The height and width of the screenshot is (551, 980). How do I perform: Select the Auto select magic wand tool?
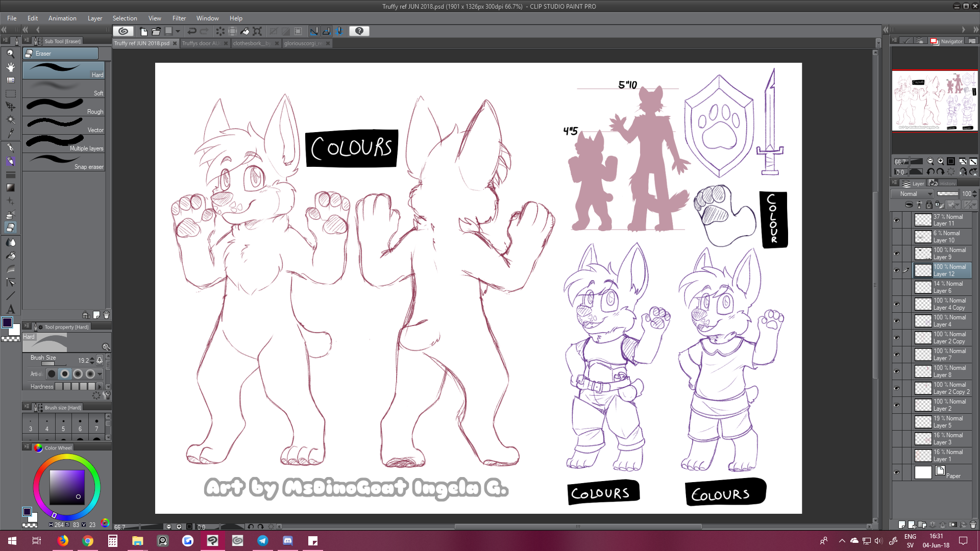[10, 120]
